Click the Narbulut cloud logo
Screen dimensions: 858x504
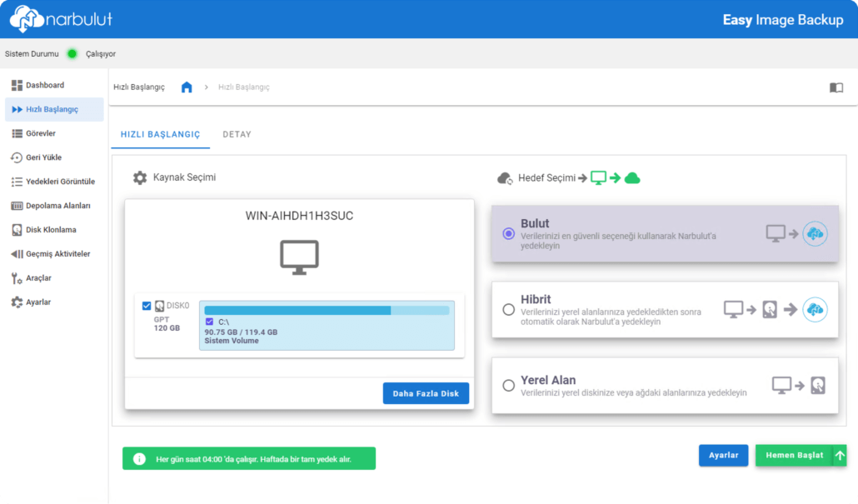coord(25,18)
